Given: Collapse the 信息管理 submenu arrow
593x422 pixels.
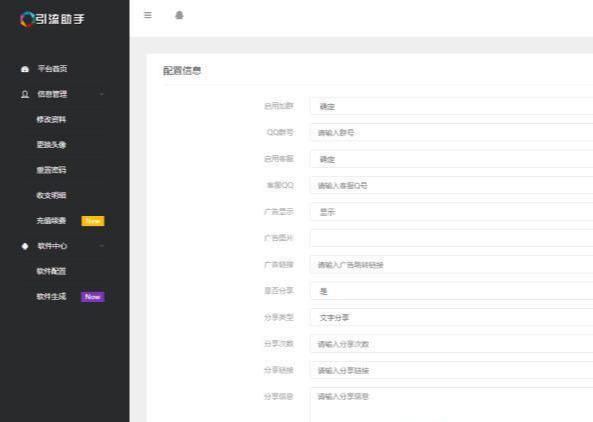Looking at the screenshot, I should point(102,94).
